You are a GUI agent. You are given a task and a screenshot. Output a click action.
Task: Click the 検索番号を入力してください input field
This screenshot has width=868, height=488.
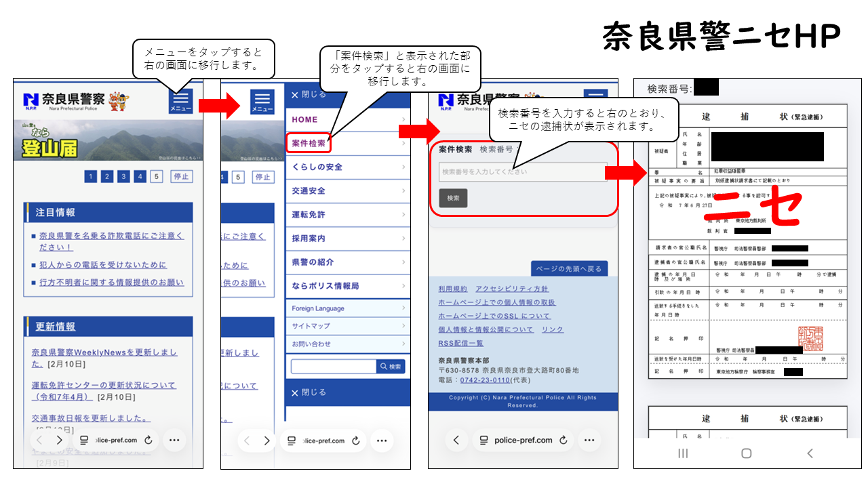click(522, 172)
